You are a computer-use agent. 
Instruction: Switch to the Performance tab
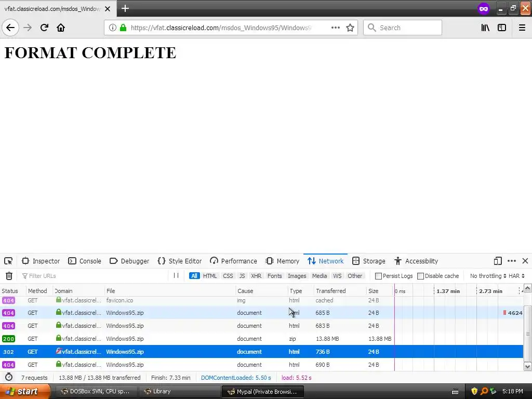[233, 261]
